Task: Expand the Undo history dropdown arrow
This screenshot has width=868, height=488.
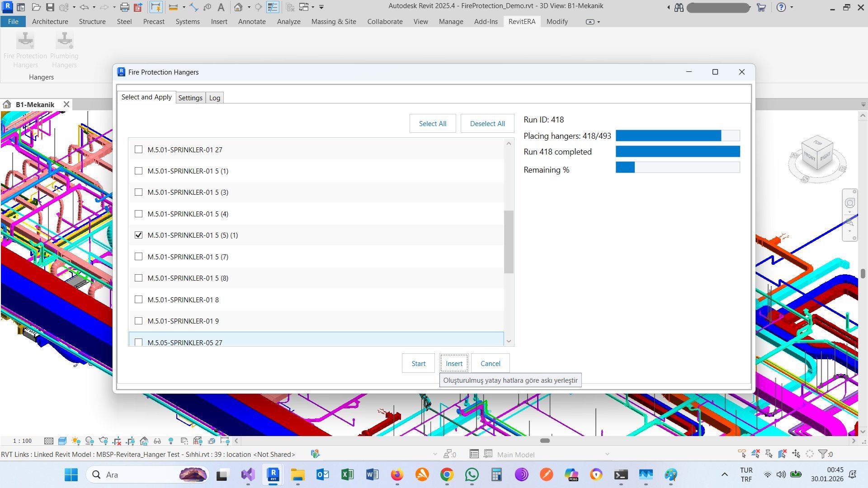Action: pos(94,7)
